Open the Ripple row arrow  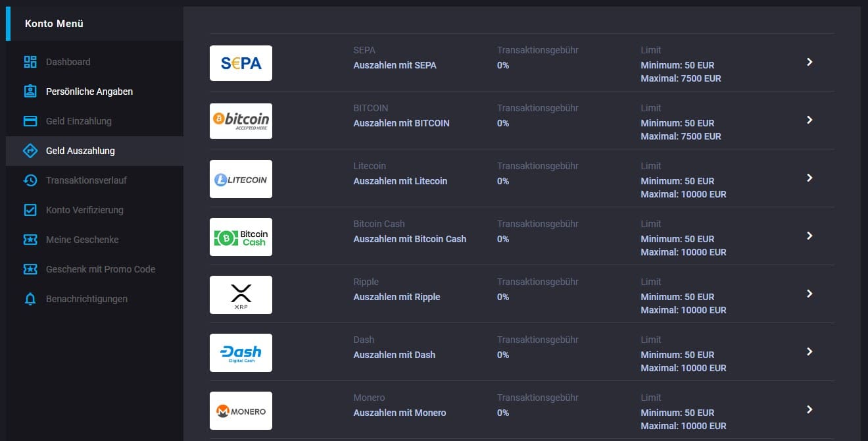(x=809, y=294)
